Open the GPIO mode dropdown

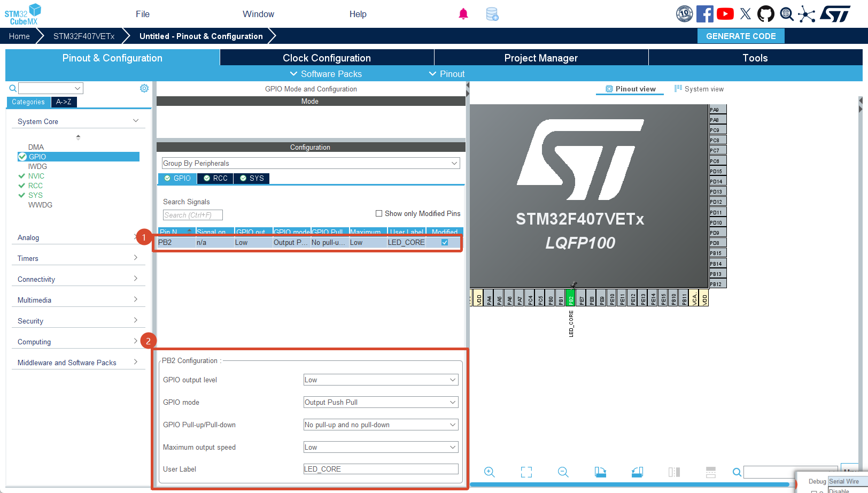point(381,403)
